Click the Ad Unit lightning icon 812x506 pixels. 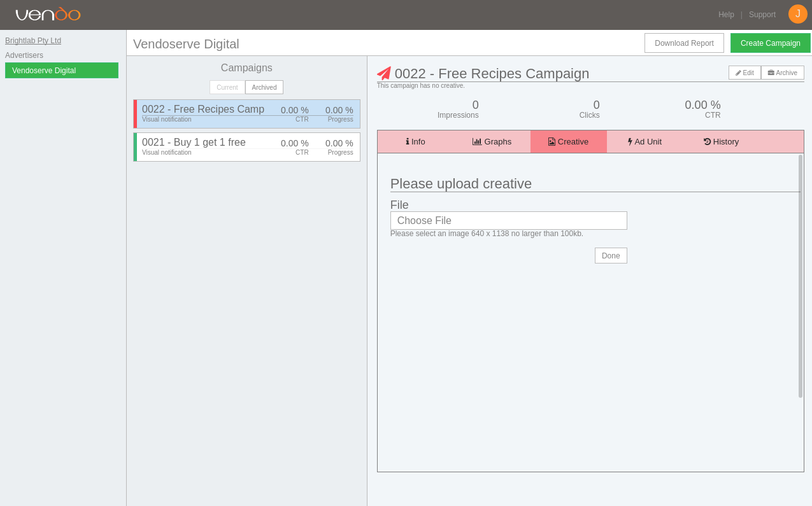[x=630, y=142]
